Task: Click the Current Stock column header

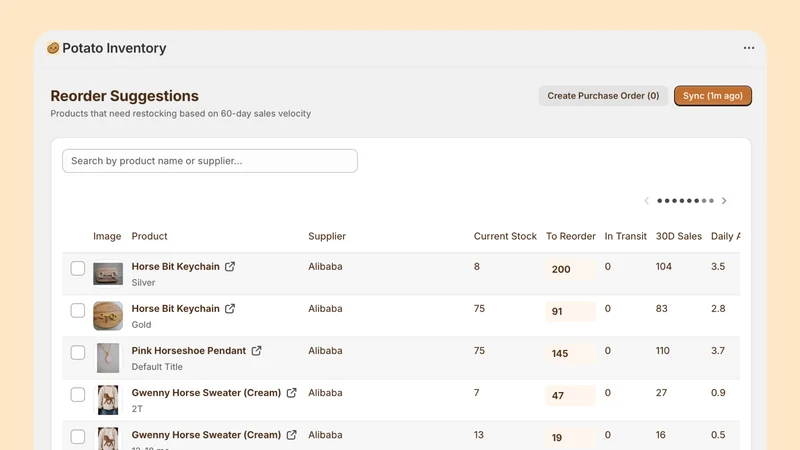Action: point(505,236)
